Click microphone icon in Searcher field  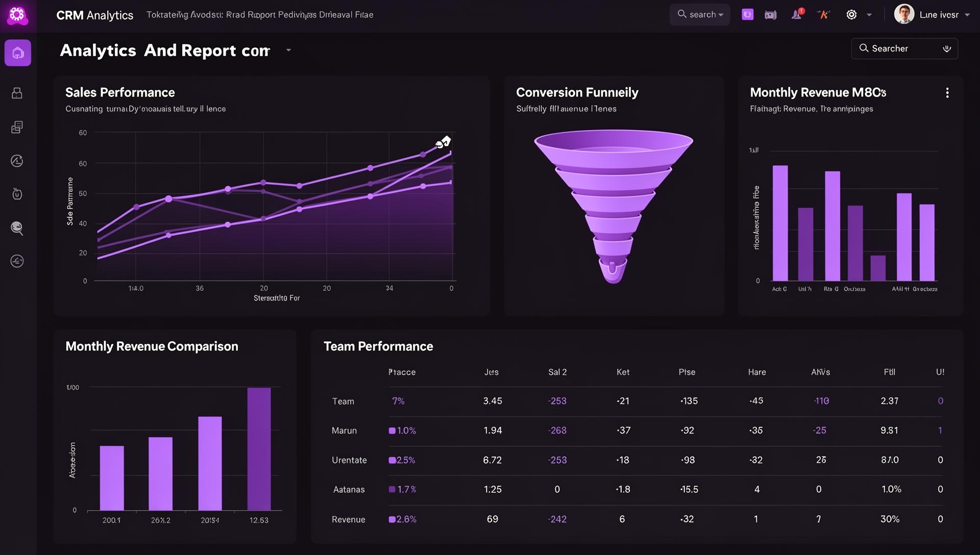tap(947, 48)
